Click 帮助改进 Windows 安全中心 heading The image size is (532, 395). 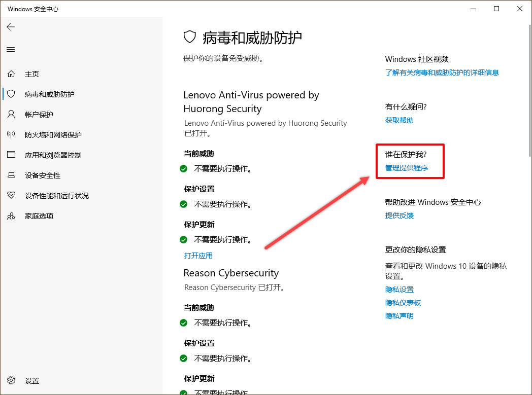point(433,202)
